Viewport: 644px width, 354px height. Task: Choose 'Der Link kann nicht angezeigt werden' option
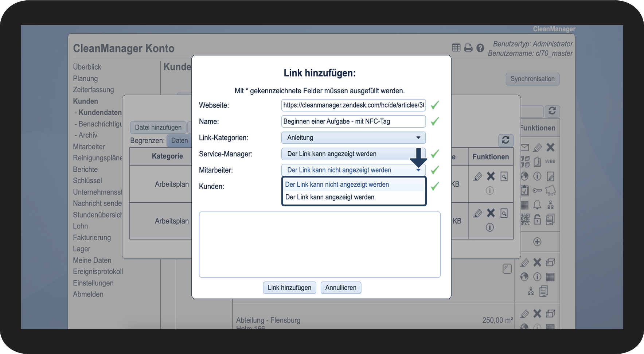click(337, 184)
